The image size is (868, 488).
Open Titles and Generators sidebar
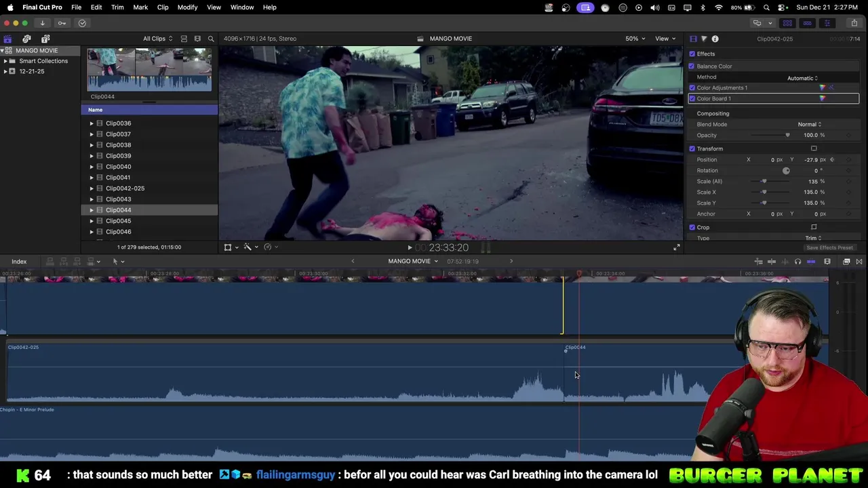coord(45,39)
